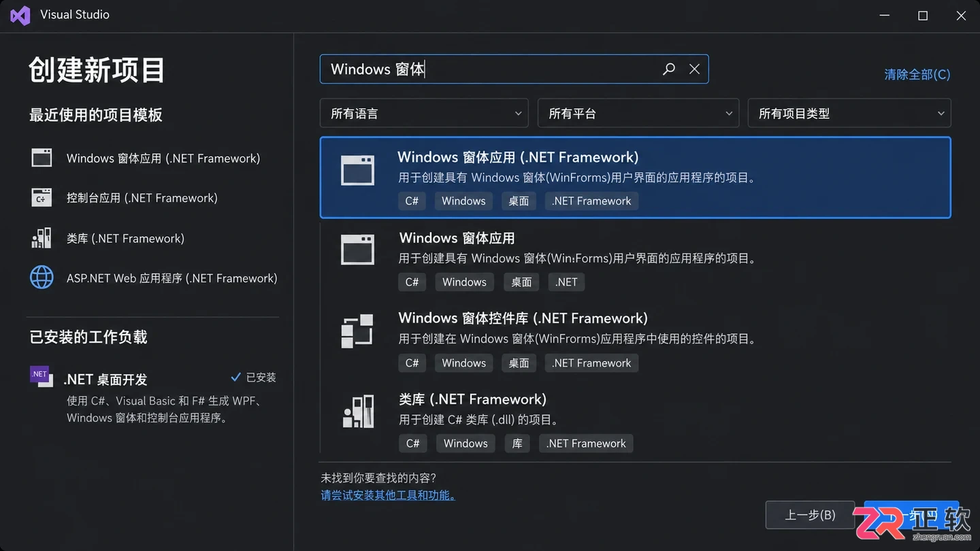Screen dimensions: 980x551
Task: Select Windows 窗体应用 (.NET Framework) template
Action: pos(636,178)
